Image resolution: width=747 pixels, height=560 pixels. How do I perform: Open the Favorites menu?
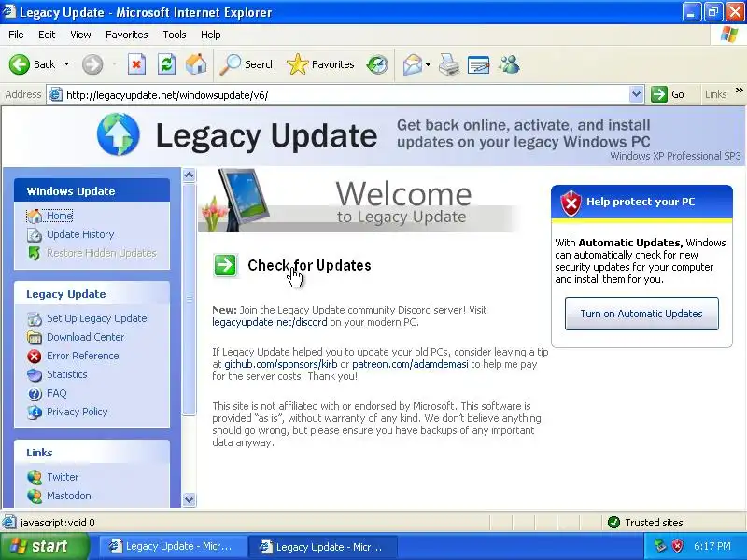click(127, 35)
